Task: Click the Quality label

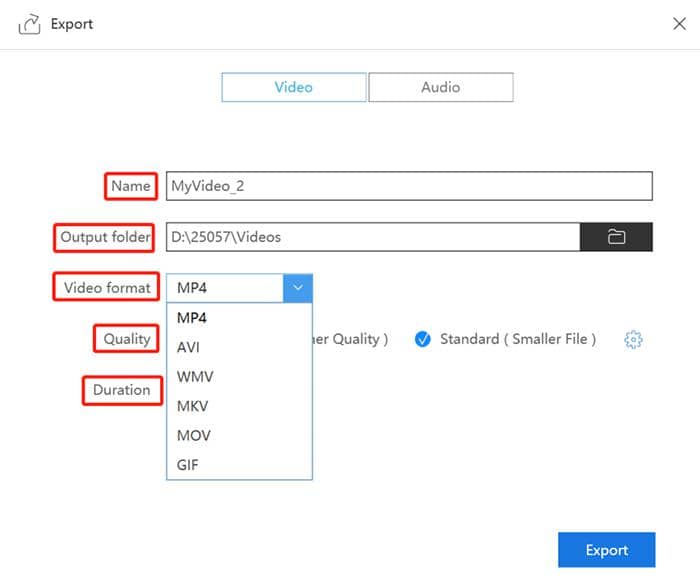Action: 127,339
